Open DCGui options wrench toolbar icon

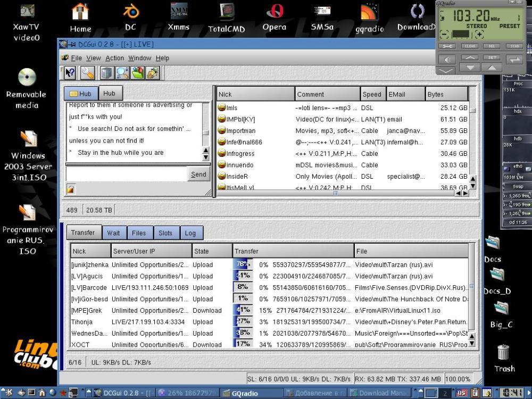coord(88,73)
